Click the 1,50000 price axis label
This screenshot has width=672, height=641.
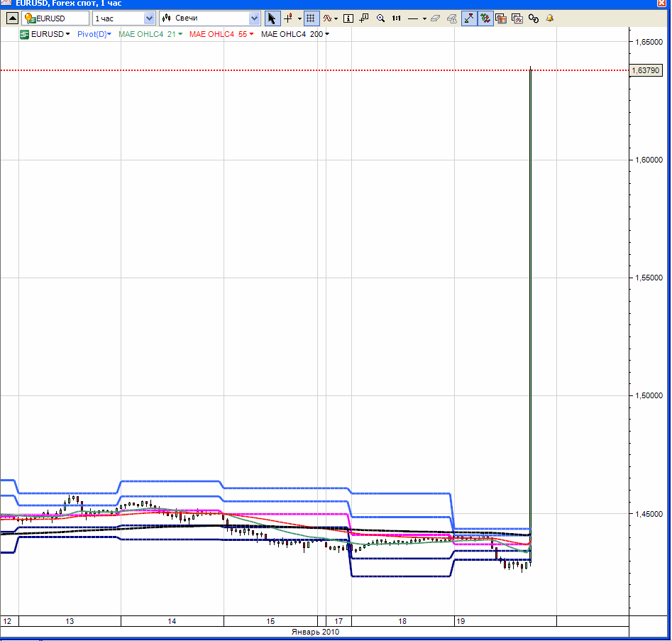(649, 396)
